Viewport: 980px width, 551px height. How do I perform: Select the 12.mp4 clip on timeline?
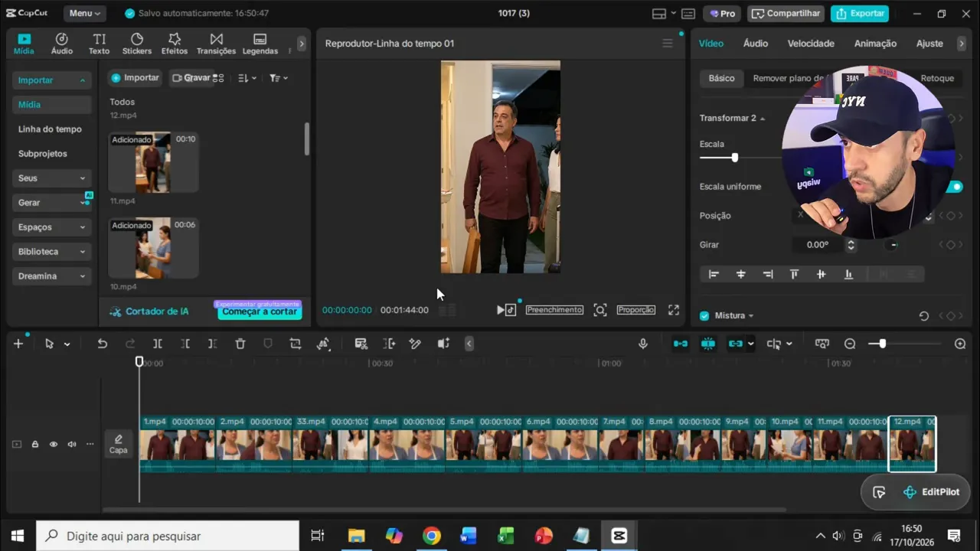coord(912,444)
